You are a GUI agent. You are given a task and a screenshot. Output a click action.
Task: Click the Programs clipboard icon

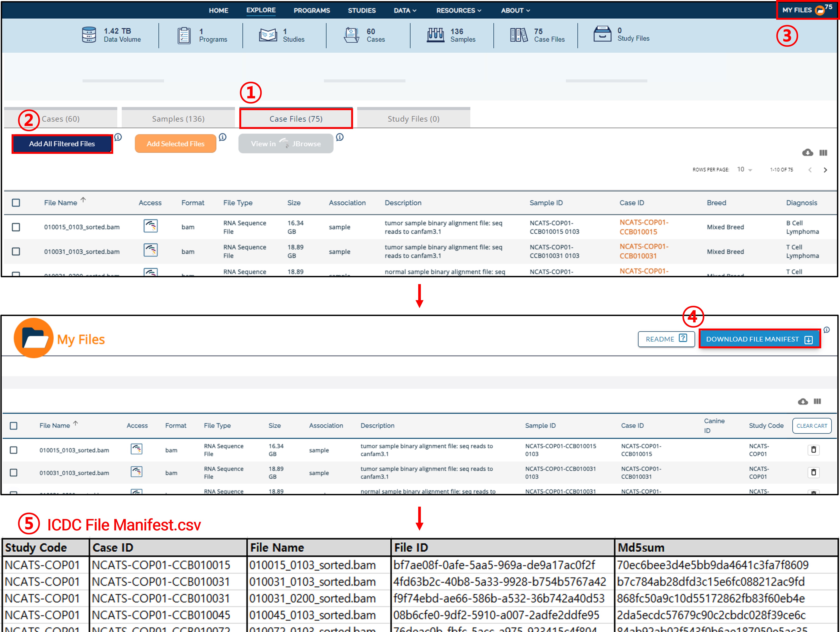pyautogui.click(x=184, y=35)
